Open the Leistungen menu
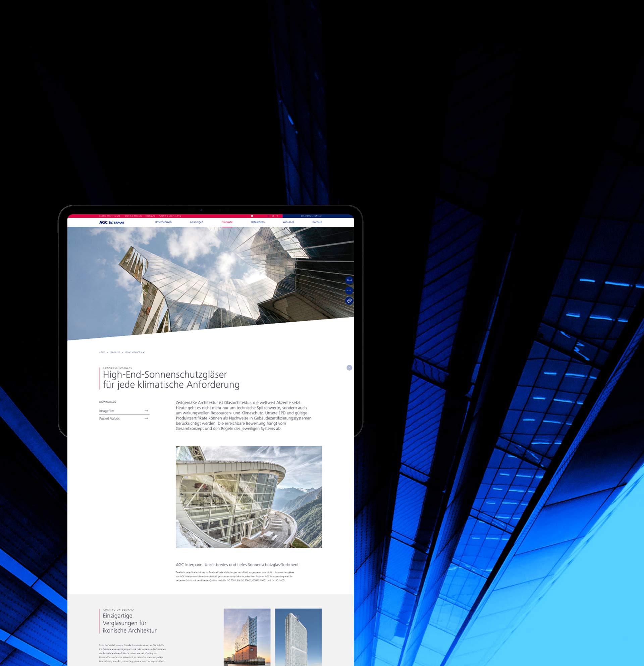 (197, 222)
